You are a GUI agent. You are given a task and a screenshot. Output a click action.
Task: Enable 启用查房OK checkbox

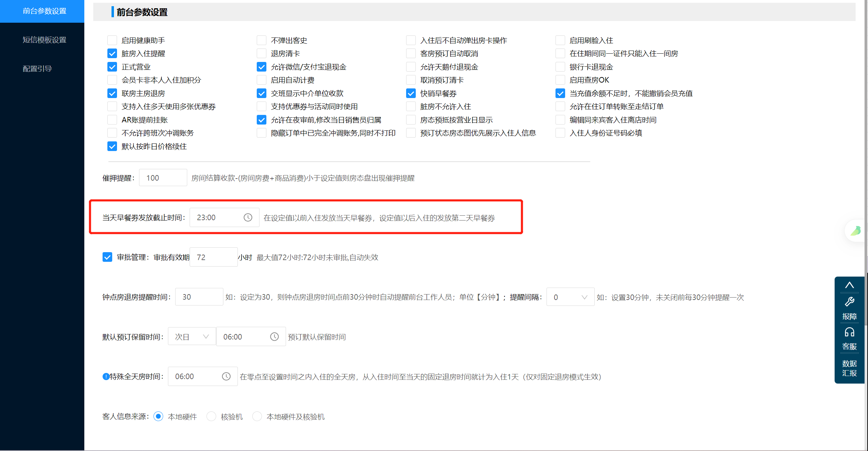560,80
